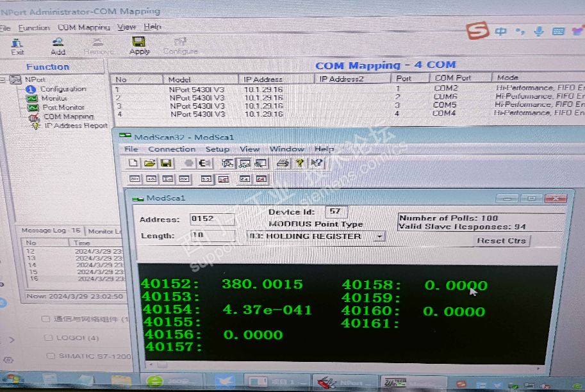
Task: Collapse the NPort tree root node
Action: click(3, 79)
